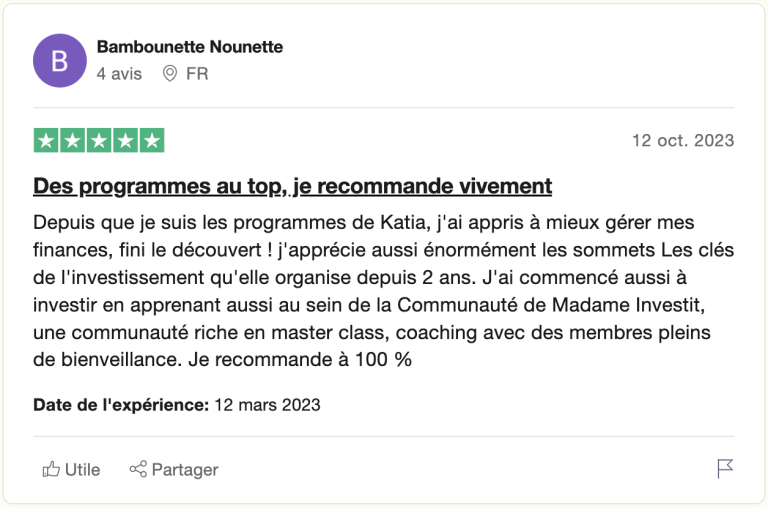Click the third green rating star

click(x=99, y=141)
